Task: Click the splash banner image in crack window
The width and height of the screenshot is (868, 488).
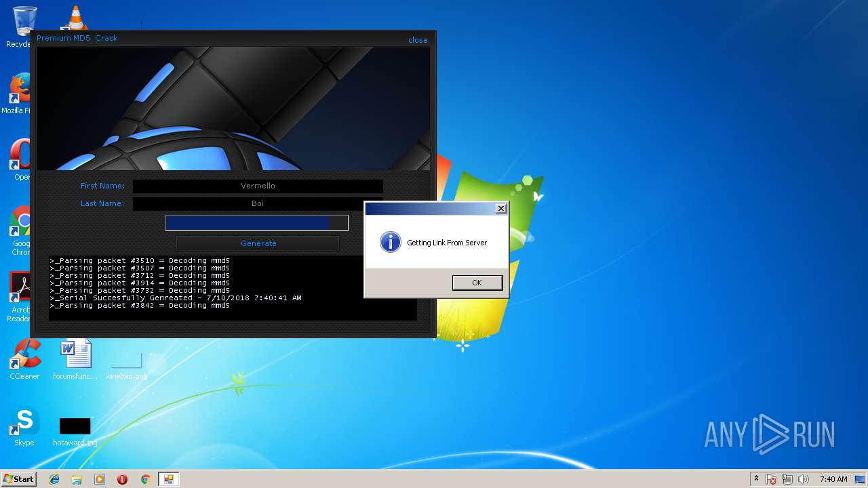Action: pyautogui.click(x=233, y=108)
